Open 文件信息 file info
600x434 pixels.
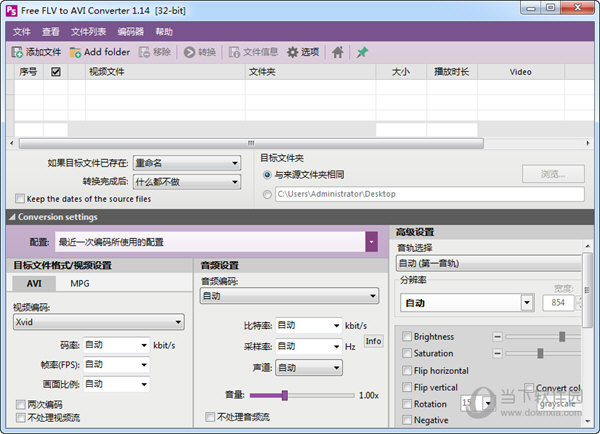pos(253,52)
